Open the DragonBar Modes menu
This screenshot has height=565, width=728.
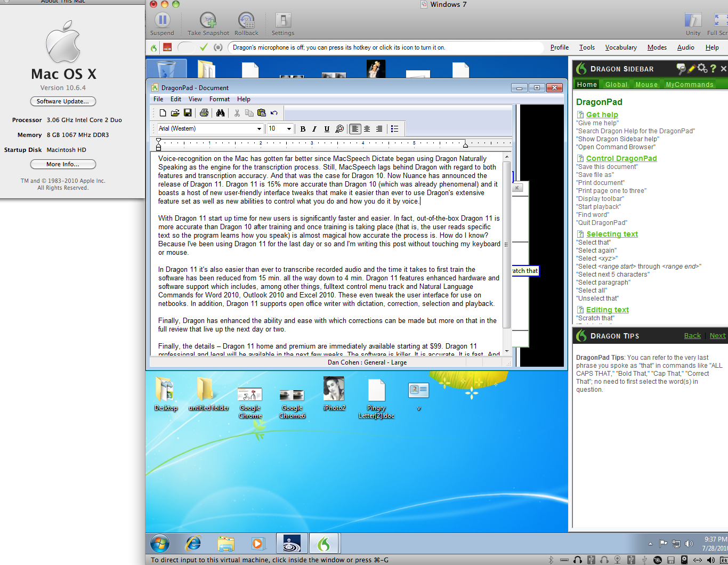(657, 47)
